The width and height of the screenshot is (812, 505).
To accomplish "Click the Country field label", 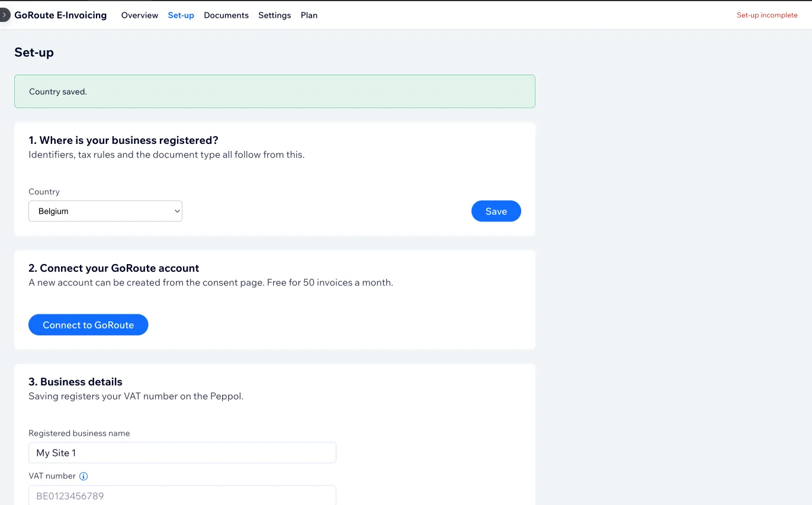I will 44,192.
